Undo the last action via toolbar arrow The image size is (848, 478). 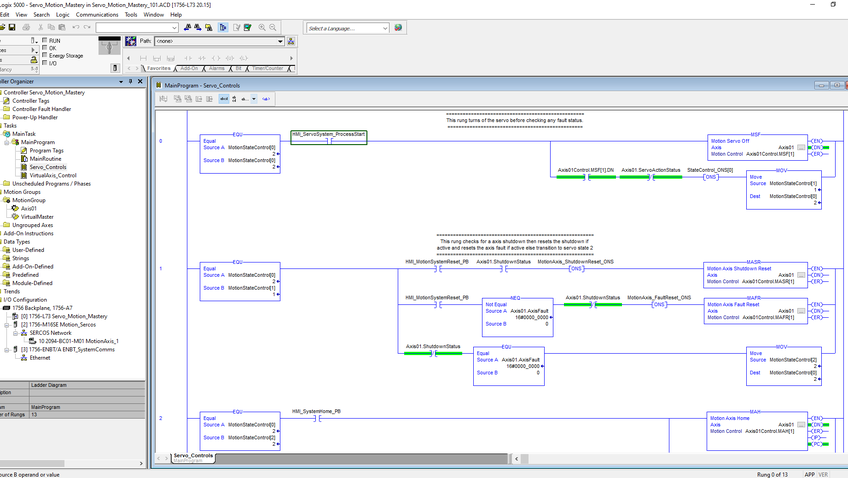pos(76,27)
